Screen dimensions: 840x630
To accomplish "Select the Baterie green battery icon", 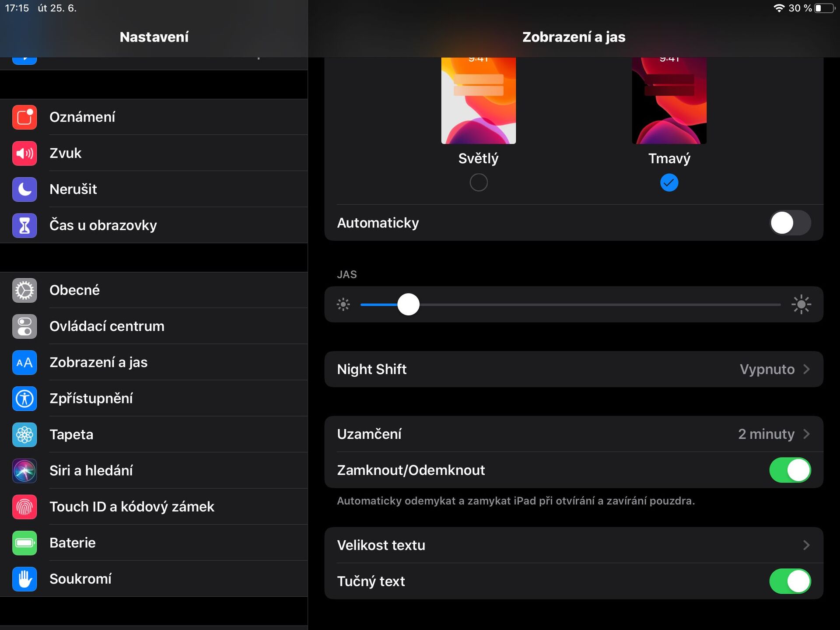I will 24,543.
